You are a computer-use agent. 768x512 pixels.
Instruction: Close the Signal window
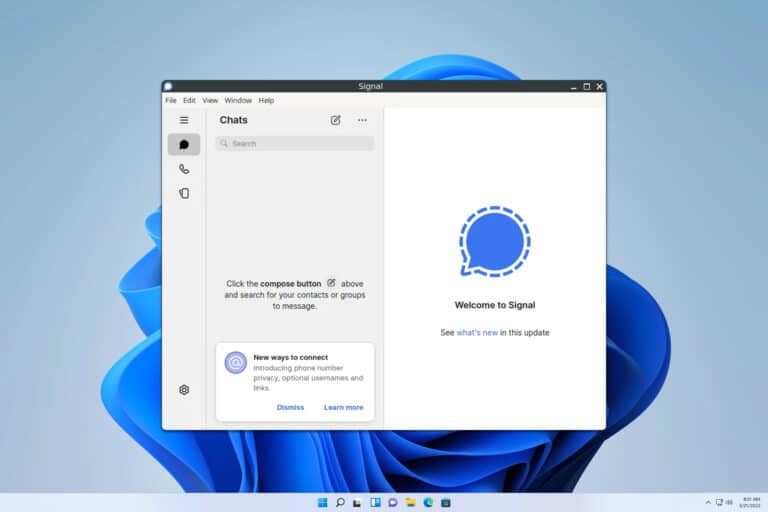tap(600, 87)
